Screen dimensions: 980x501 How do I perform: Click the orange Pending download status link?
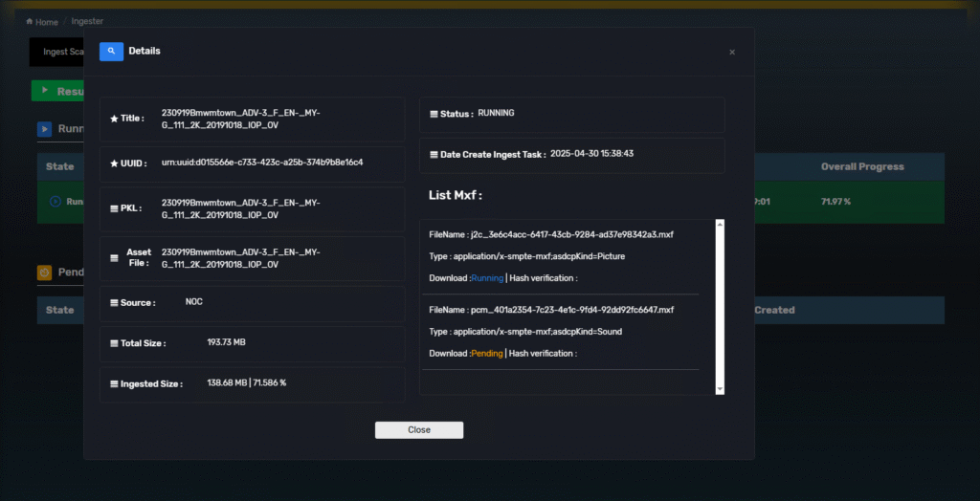(487, 354)
